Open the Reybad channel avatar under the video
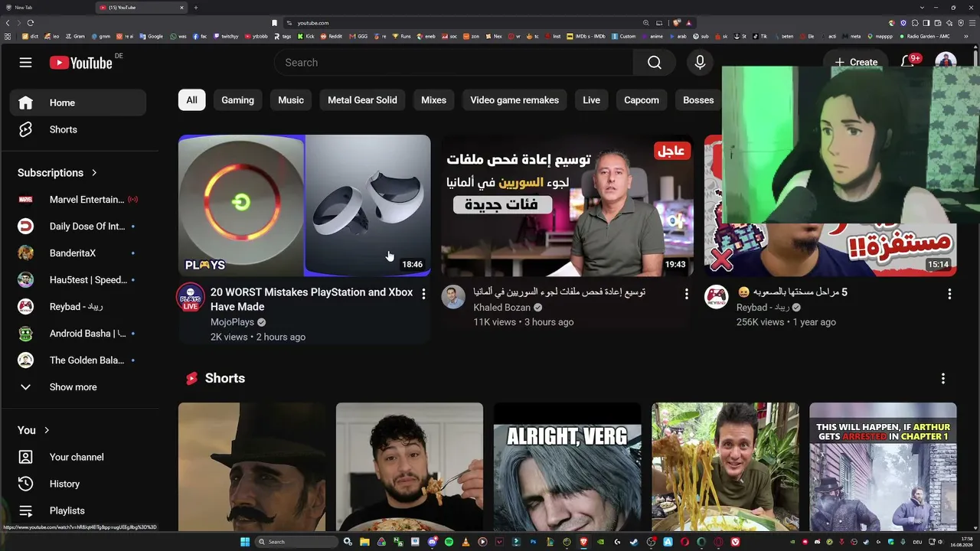980x551 pixels. pyautogui.click(x=716, y=297)
